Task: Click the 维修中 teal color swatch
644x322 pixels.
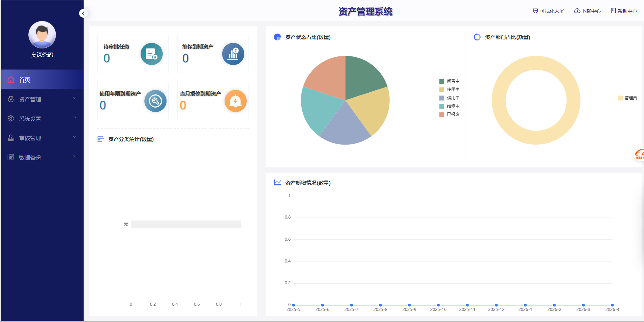Action: [442, 106]
